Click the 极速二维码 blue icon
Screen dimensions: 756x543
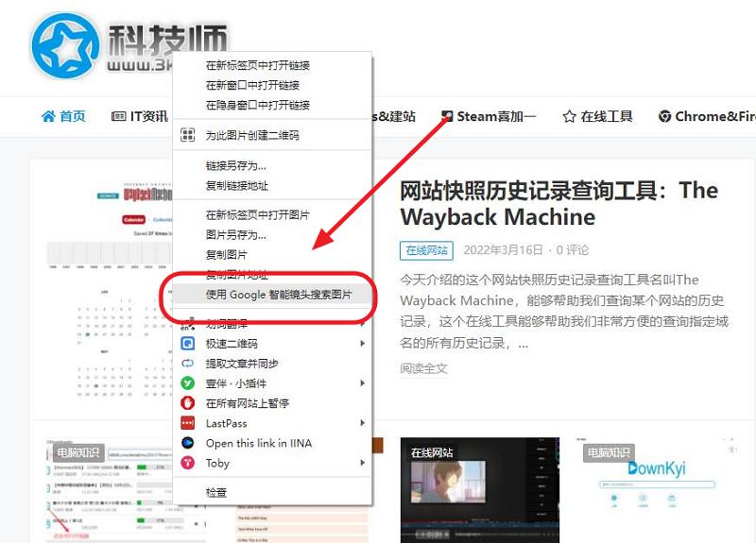pyautogui.click(x=187, y=344)
